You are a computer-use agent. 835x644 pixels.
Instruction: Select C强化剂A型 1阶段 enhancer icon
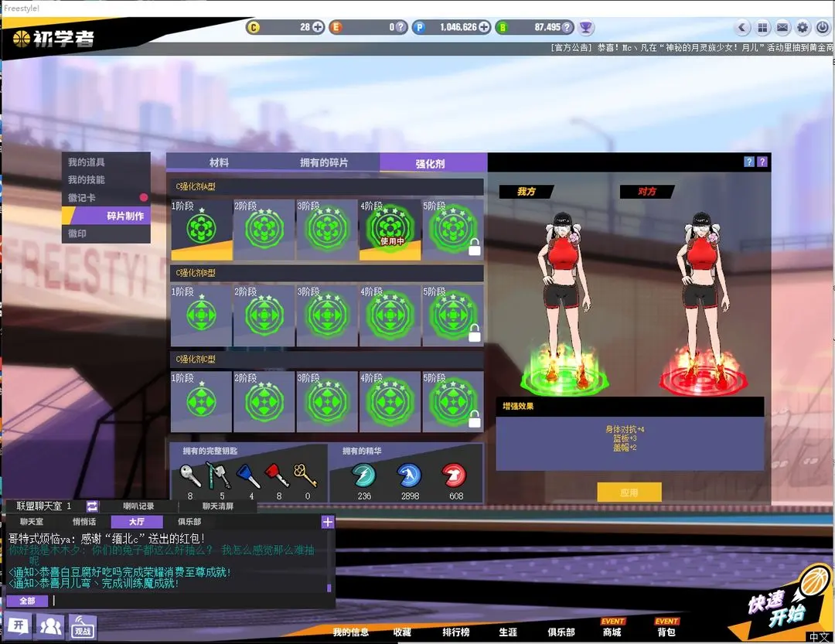201,230
